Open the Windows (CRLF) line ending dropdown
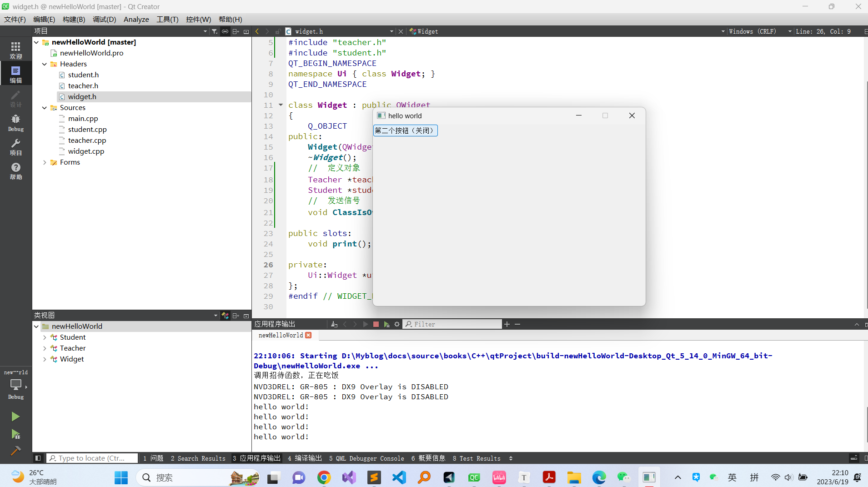This screenshot has height=487, width=868. [x=760, y=31]
